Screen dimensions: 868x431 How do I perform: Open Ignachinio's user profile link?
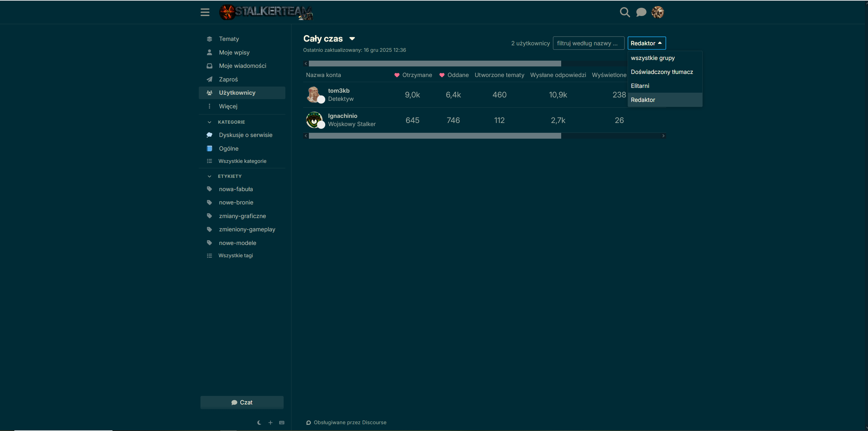(x=342, y=116)
